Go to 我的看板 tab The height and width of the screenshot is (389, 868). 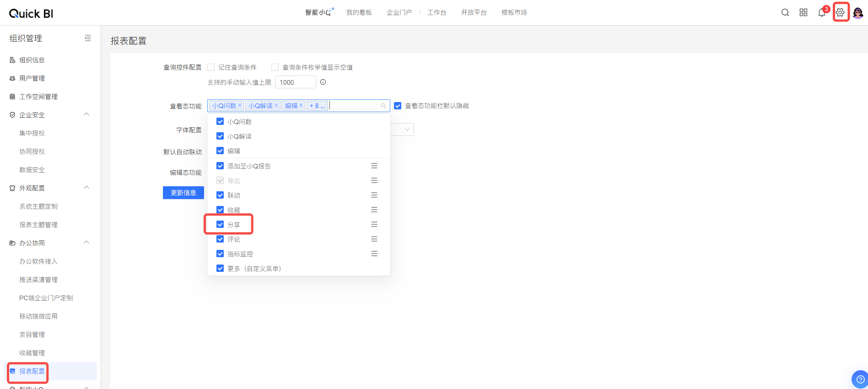(359, 12)
